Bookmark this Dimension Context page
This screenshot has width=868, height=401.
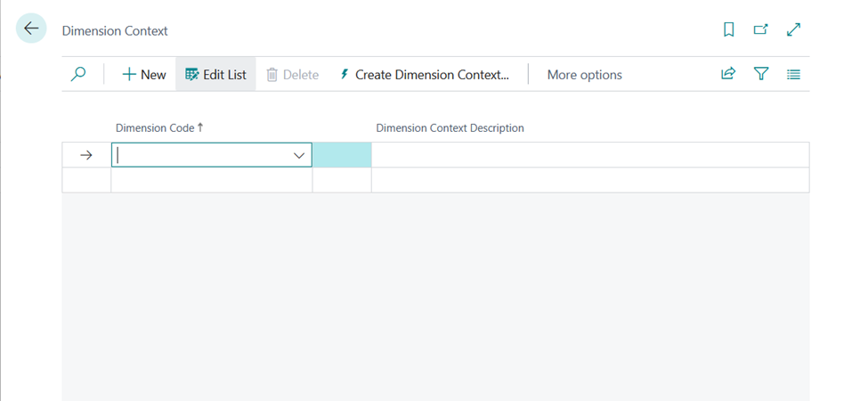pyautogui.click(x=728, y=30)
